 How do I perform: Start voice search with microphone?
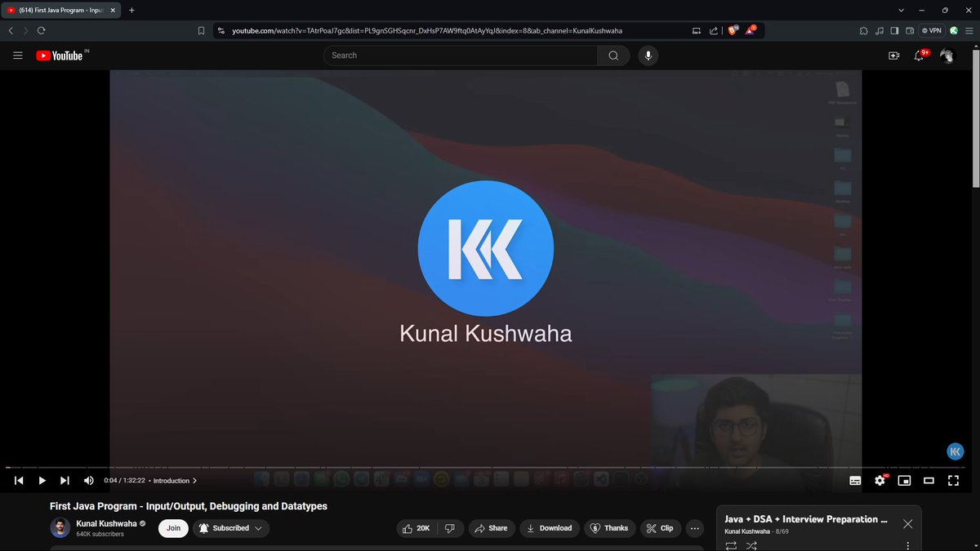pos(648,56)
